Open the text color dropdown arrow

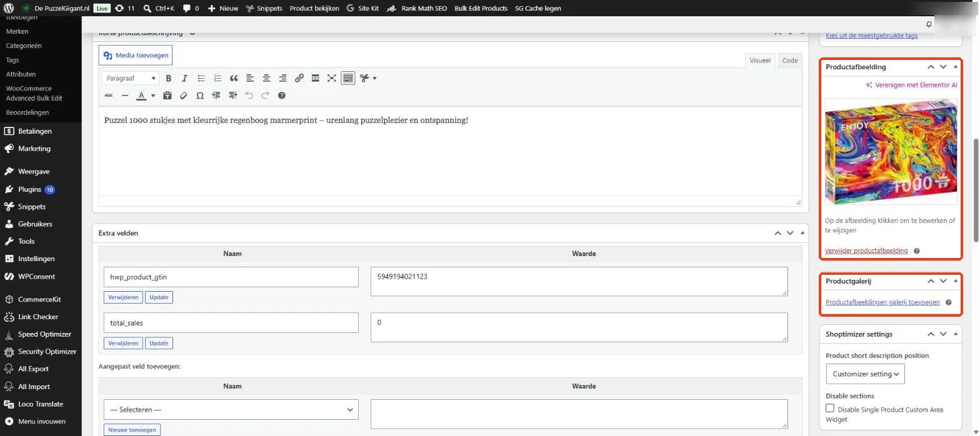pos(153,96)
